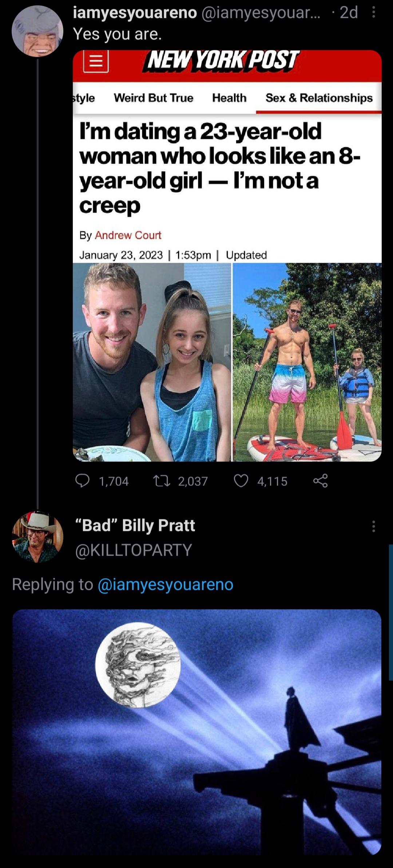Open iamyesyouareno profile avatar
393x868 pixels.
pos(37,31)
